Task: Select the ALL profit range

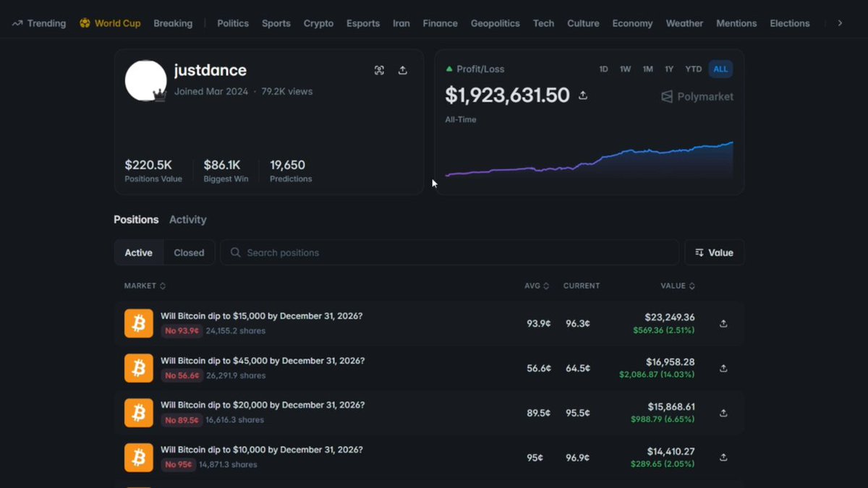Action: point(720,69)
